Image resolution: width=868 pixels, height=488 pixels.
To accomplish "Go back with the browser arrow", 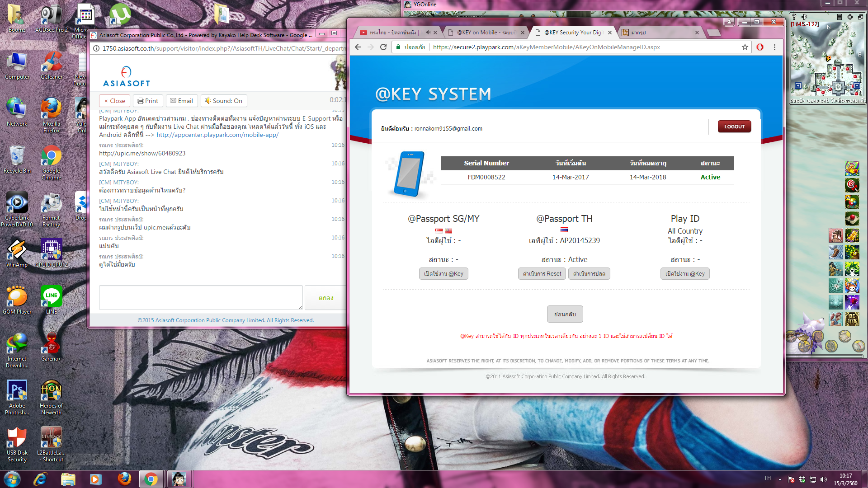I will [358, 47].
